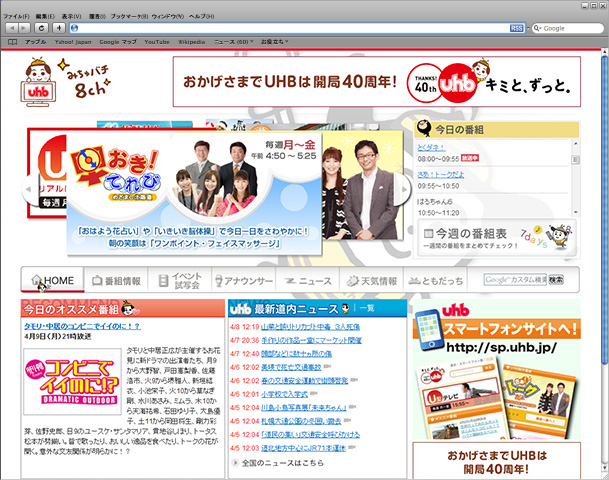Open the ファイル menu
This screenshot has height=480, width=609.
(x=16, y=16)
